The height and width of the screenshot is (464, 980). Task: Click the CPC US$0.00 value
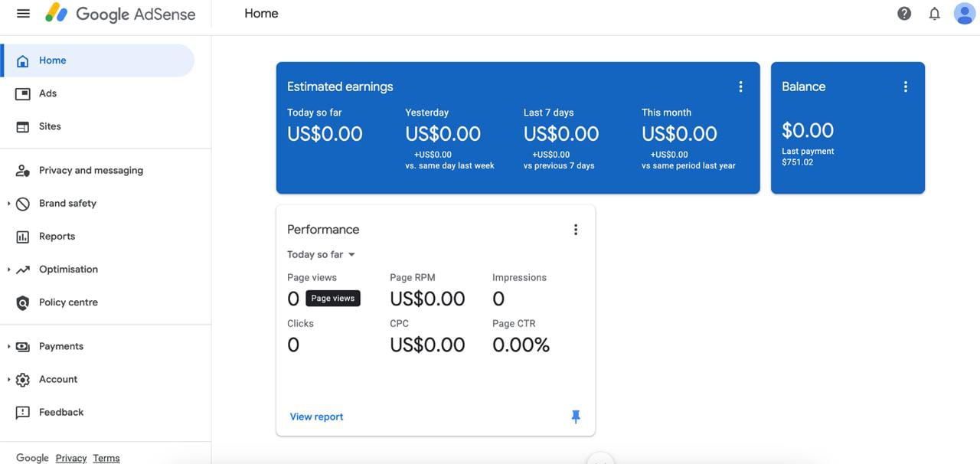click(x=427, y=345)
